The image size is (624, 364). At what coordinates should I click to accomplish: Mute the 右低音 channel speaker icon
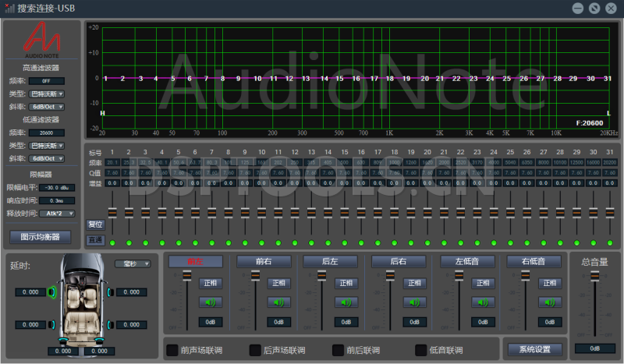(550, 302)
